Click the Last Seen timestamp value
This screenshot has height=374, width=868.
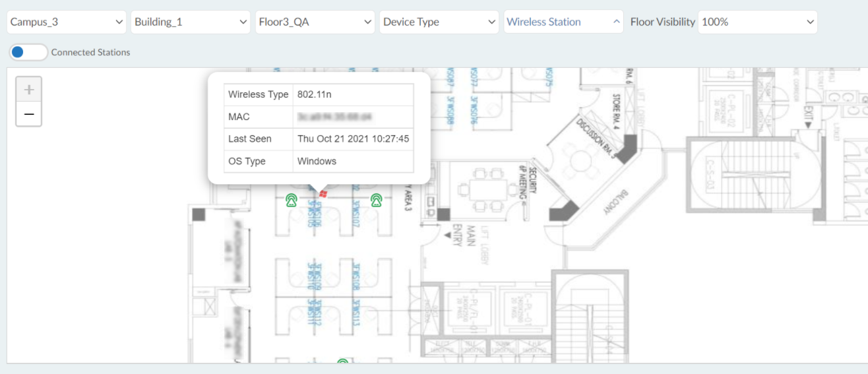(x=354, y=139)
